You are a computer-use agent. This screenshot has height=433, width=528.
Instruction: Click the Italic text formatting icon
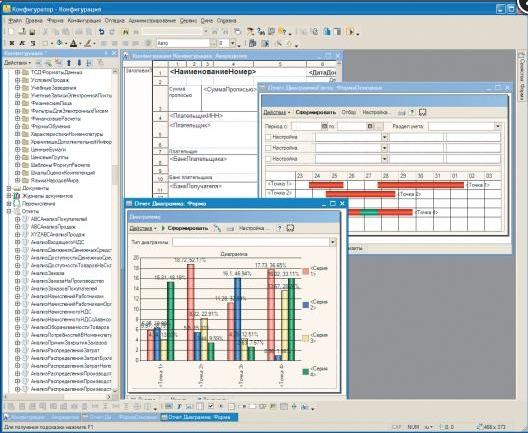click(x=22, y=43)
